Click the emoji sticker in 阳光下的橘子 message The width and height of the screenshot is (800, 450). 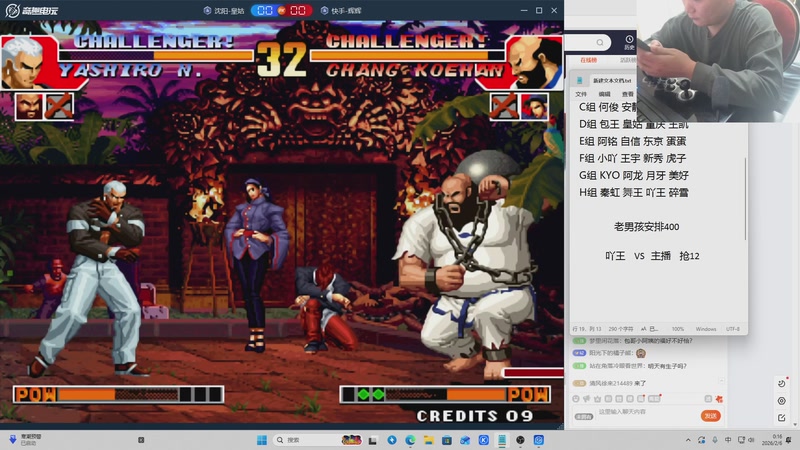pyautogui.click(x=641, y=353)
